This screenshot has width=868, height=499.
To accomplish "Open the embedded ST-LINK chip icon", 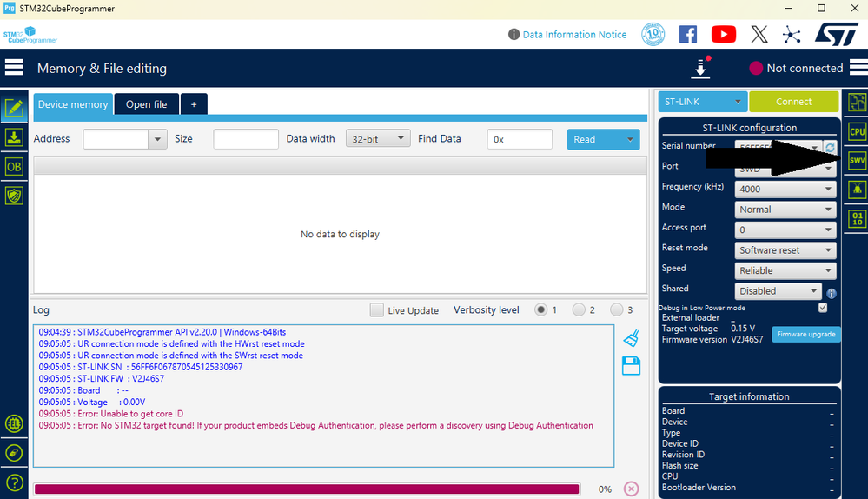I will coord(14,423).
